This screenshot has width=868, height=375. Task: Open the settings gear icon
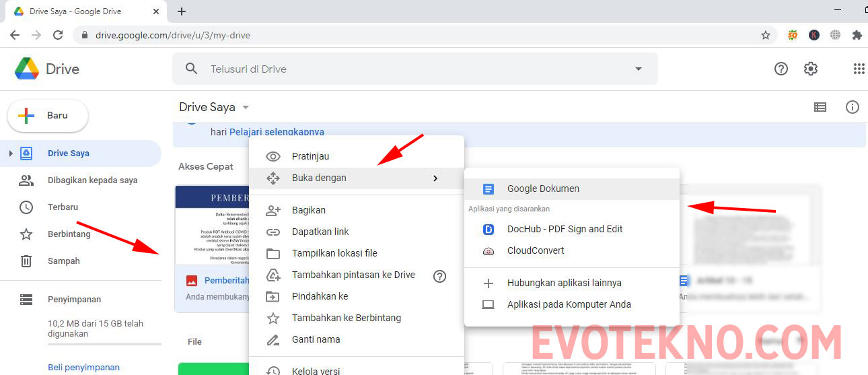coord(811,69)
